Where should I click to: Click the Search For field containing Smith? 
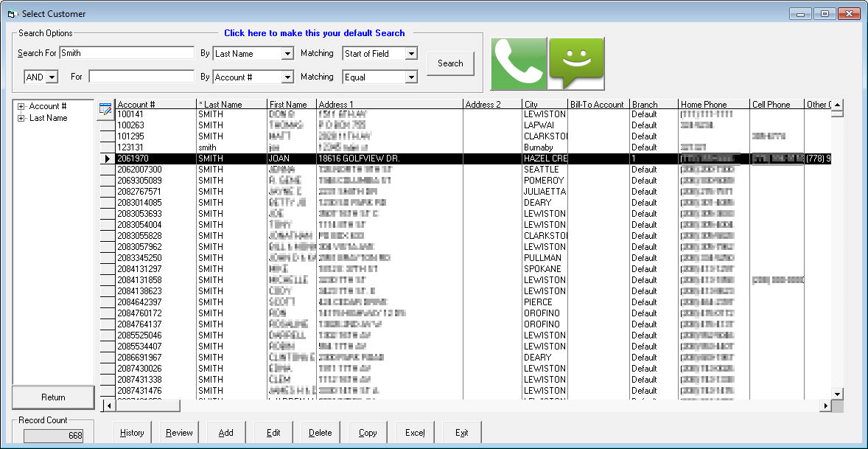point(127,53)
